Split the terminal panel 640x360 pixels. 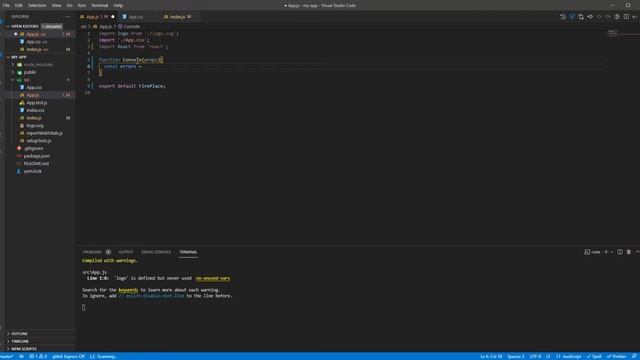[x=620, y=252]
